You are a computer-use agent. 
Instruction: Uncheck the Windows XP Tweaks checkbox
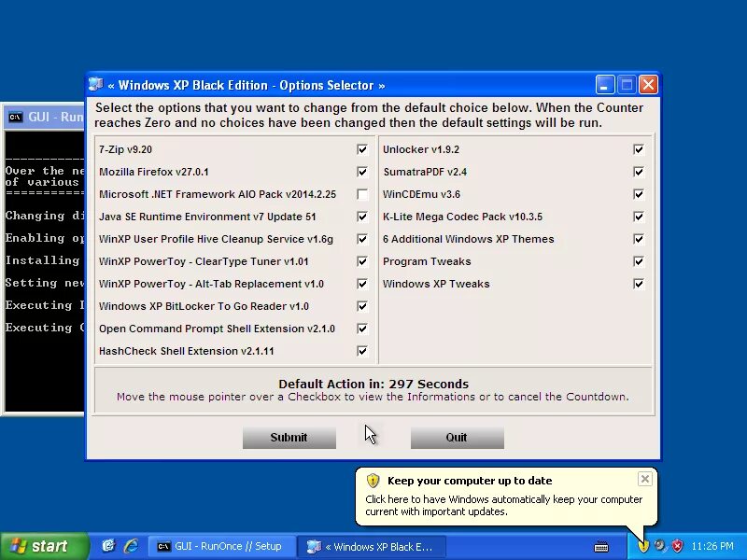(639, 284)
